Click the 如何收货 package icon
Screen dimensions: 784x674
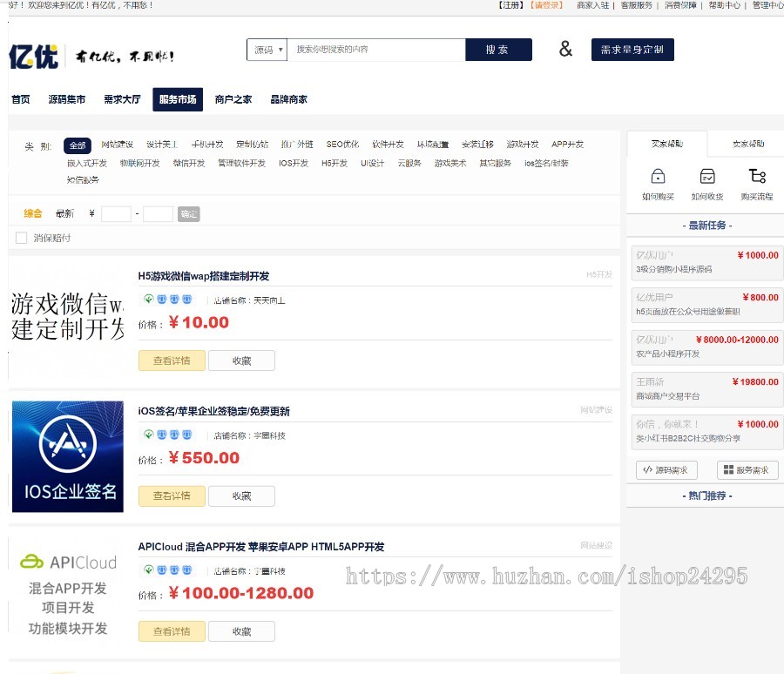pos(707,176)
